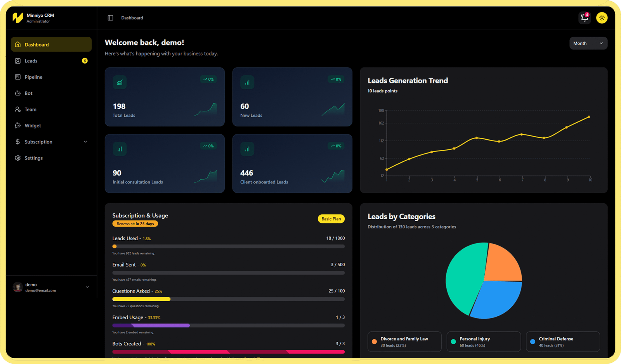Click the Widget icon in sidebar
Screen dimensions: 621x364
pos(18,126)
